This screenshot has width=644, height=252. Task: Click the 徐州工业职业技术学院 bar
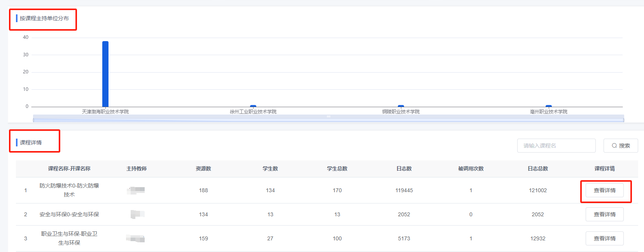(x=253, y=106)
